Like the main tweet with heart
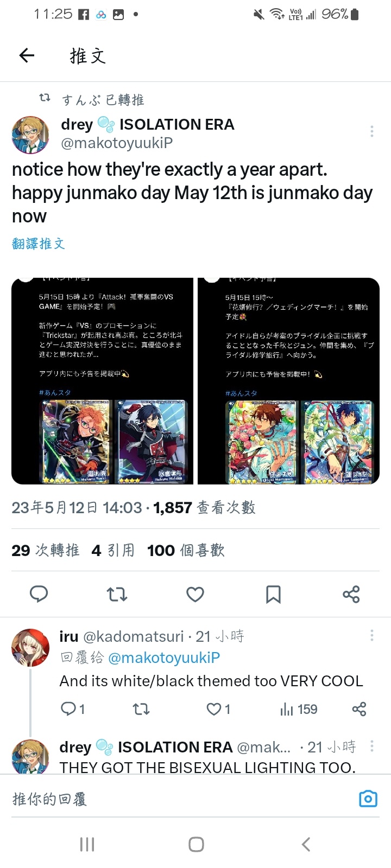 click(195, 595)
